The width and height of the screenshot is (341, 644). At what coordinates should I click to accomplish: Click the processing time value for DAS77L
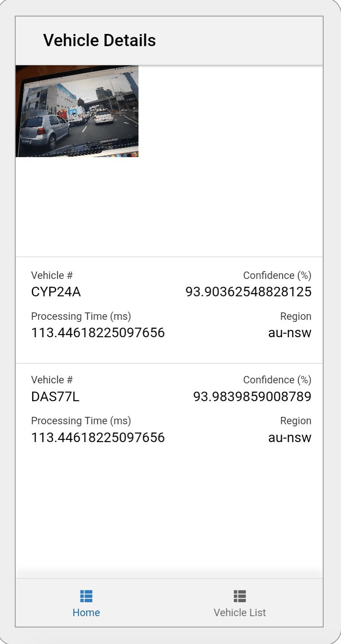click(x=98, y=437)
